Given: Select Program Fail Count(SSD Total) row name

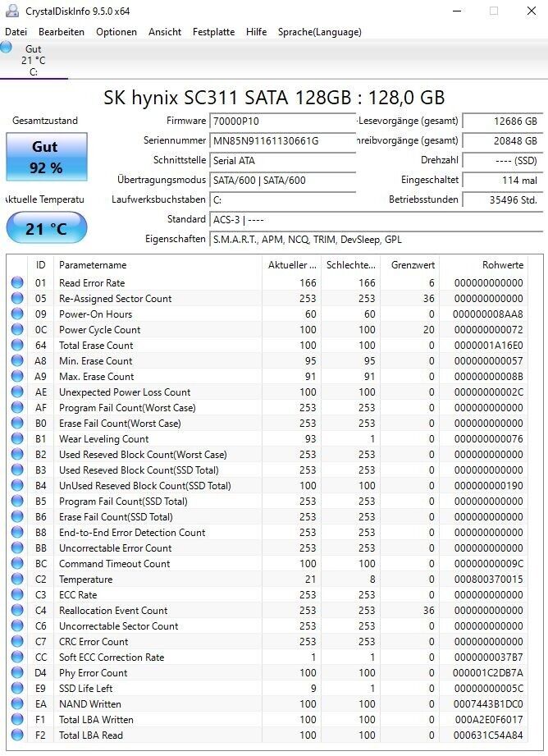Looking at the screenshot, I should pos(123,501).
